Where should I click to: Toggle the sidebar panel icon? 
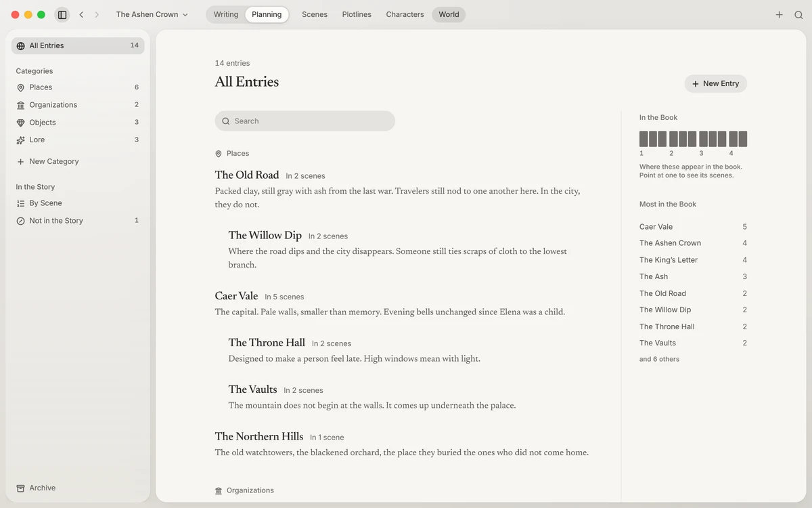62,14
